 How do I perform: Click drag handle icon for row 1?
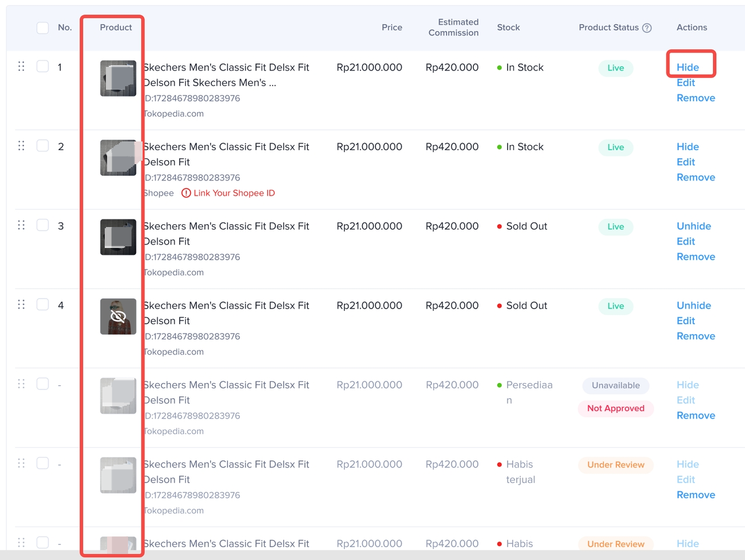pos(22,66)
